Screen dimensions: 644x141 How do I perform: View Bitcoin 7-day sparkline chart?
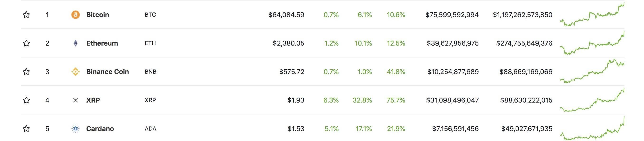click(592, 14)
